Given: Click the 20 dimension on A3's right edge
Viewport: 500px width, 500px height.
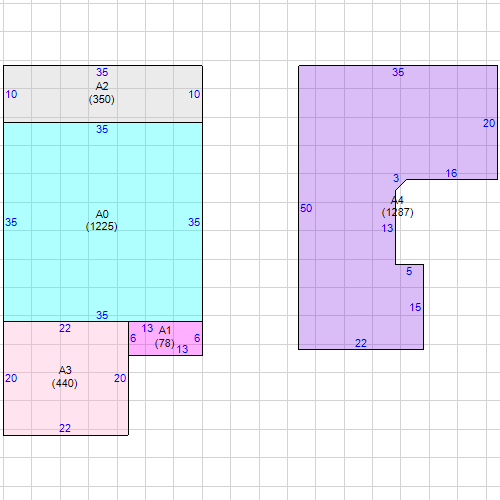Looking at the screenshot, I should 120,378.
